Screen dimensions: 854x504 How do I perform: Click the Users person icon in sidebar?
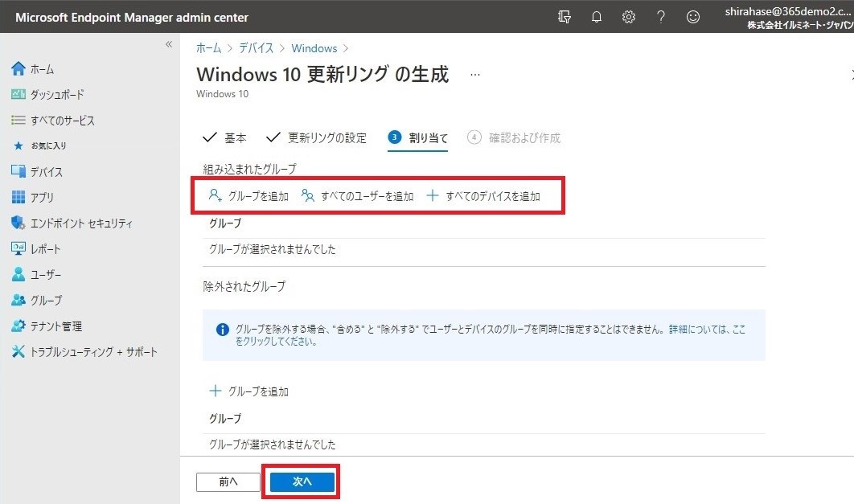tap(18, 274)
